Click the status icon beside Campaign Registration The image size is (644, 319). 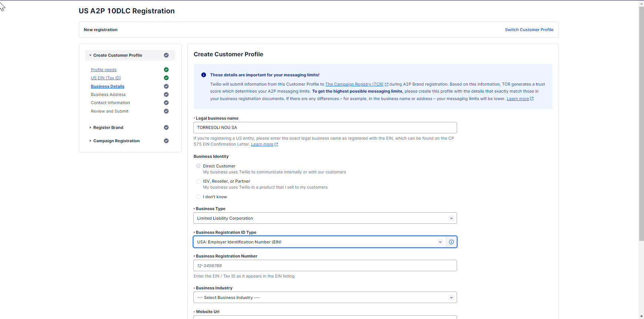click(166, 141)
